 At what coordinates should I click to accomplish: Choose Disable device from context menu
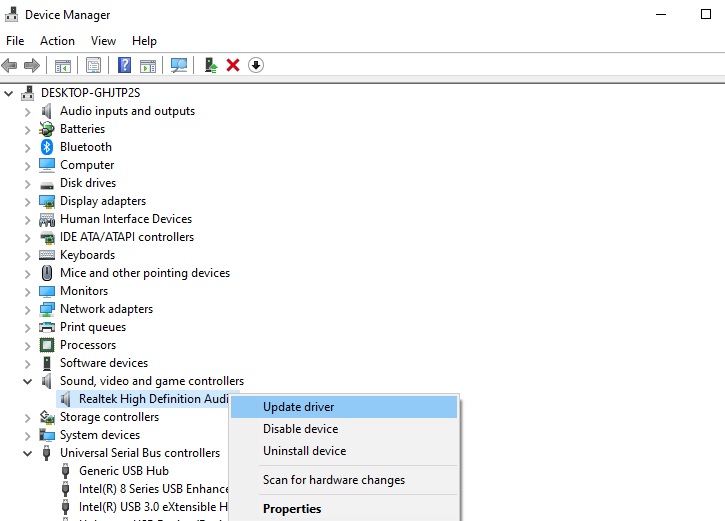(x=344, y=429)
